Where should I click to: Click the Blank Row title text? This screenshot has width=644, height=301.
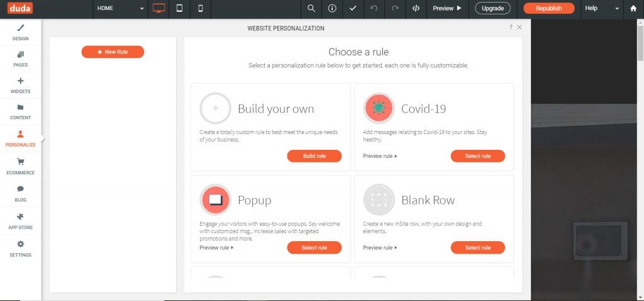[x=428, y=200]
